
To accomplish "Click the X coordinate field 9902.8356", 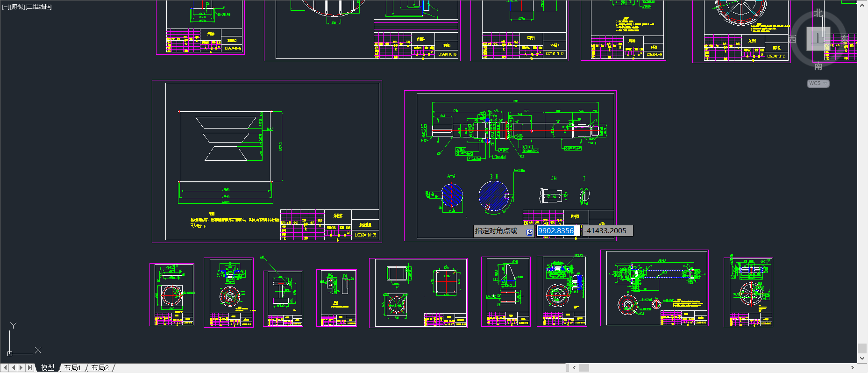I will pos(558,230).
